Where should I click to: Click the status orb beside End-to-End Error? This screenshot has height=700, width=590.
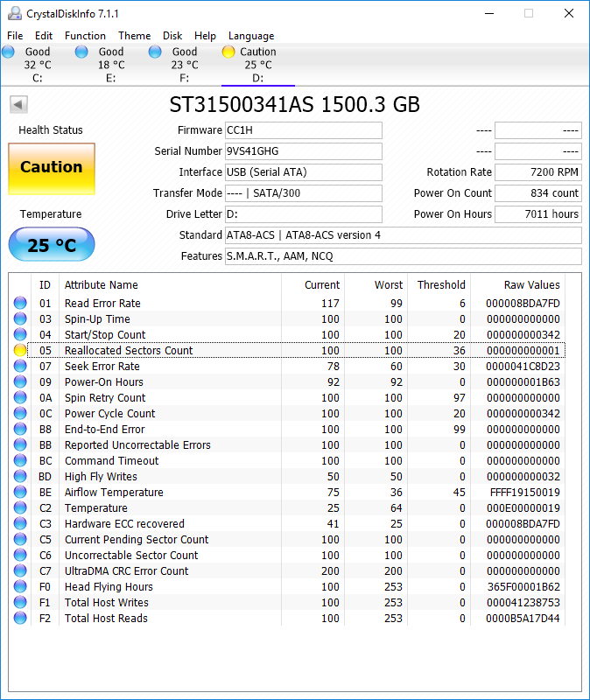20,429
